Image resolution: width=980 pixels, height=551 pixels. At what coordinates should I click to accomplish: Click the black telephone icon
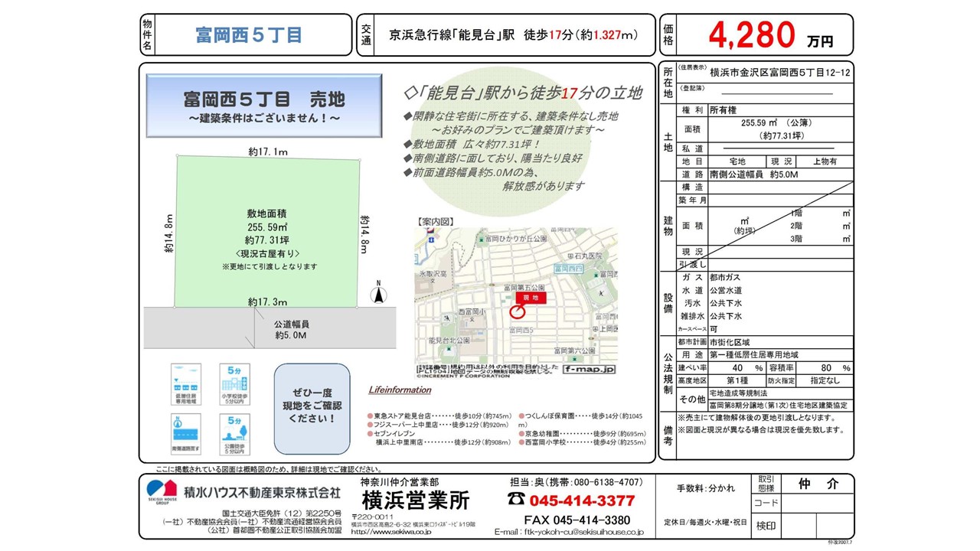516,500
